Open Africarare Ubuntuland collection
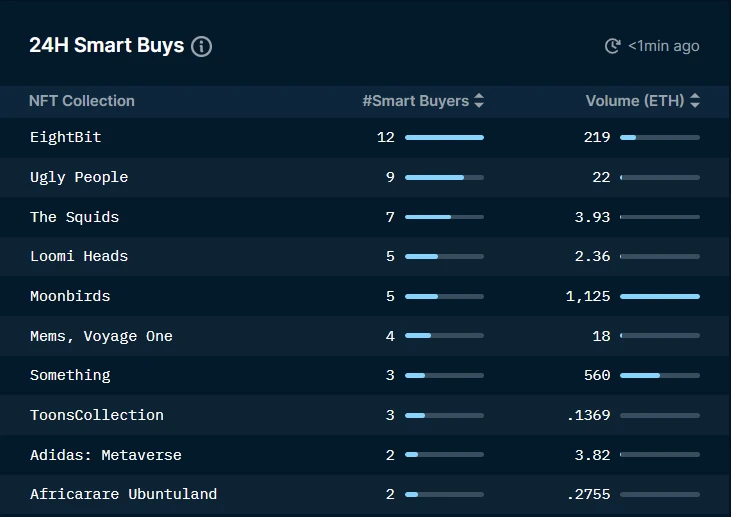This screenshot has width=731, height=517. pyautogui.click(x=123, y=494)
